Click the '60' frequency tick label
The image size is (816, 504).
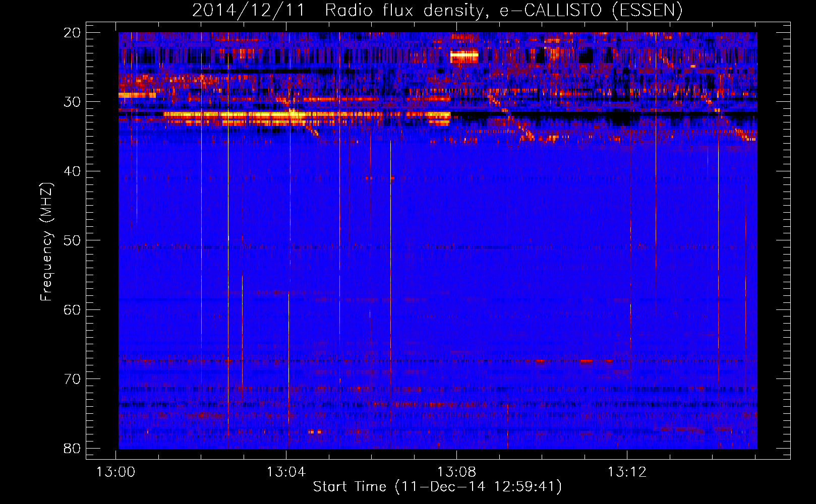click(x=72, y=309)
